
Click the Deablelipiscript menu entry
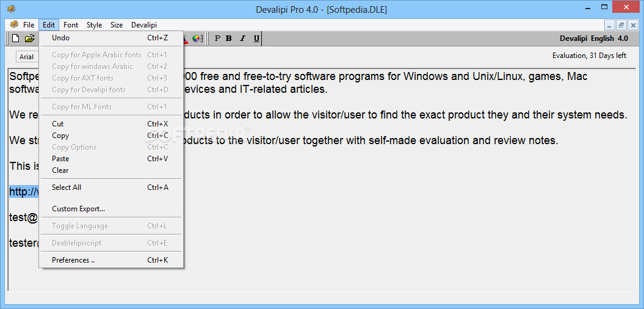click(111, 243)
